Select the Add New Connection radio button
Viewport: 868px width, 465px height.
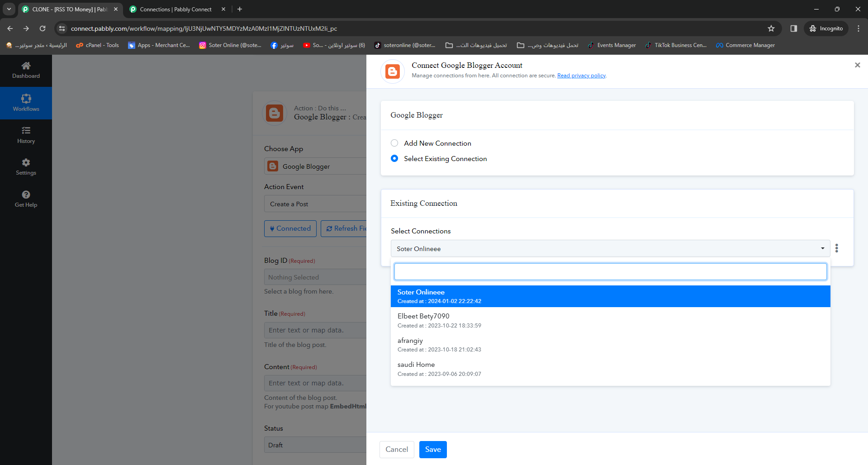[394, 143]
